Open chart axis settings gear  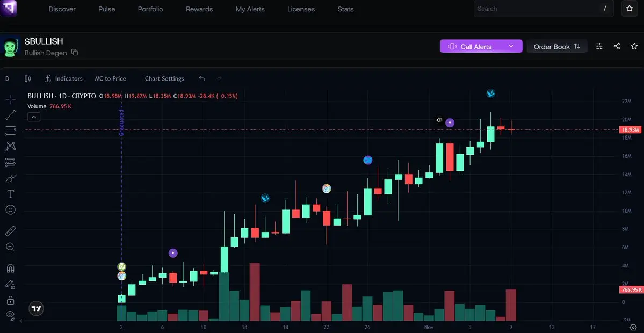click(633, 327)
